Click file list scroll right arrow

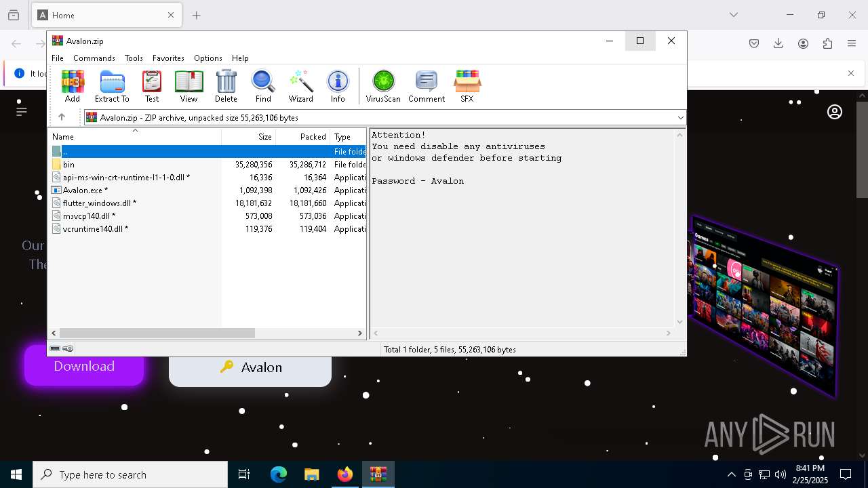coord(360,333)
